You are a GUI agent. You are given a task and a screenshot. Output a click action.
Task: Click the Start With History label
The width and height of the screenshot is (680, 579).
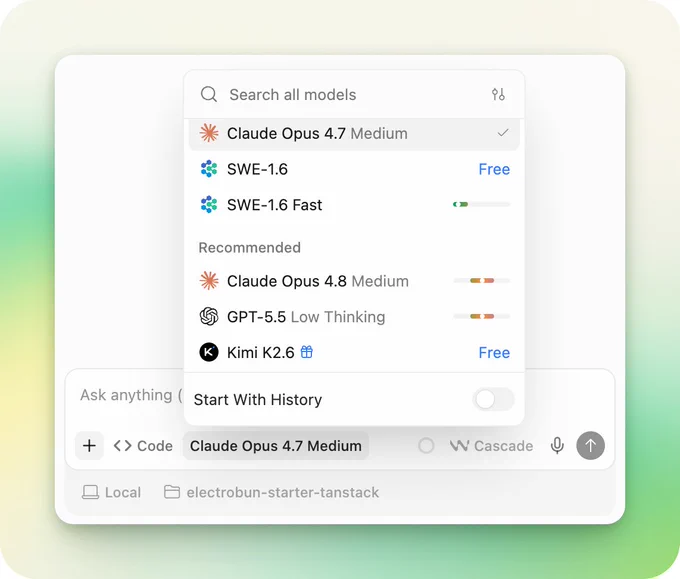click(258, 399)
